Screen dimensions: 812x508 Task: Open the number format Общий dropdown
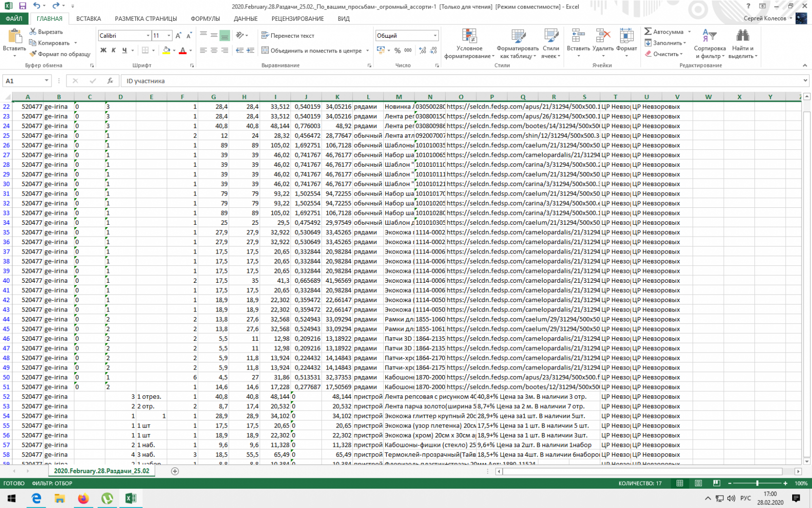[435, 36]
